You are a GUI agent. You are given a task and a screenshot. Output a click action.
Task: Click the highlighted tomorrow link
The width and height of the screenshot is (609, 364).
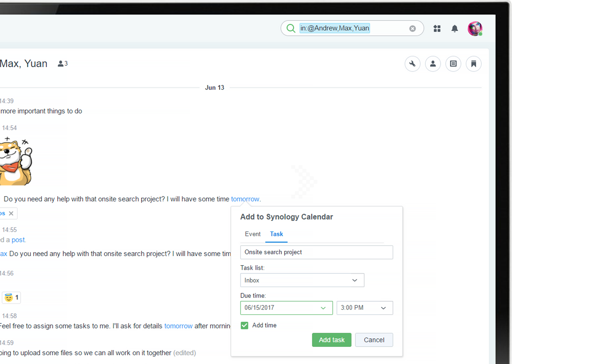[x=245, y=199]
